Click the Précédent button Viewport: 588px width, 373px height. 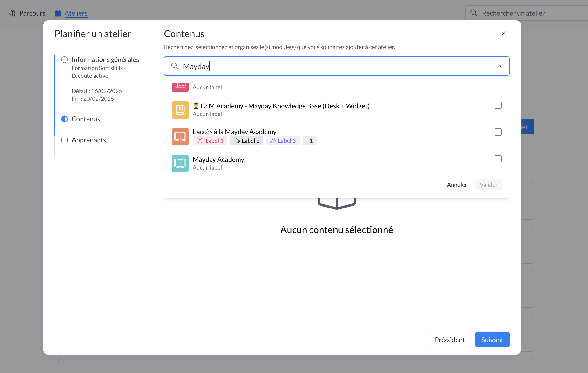pyautogui.click(x=449, y=340)
